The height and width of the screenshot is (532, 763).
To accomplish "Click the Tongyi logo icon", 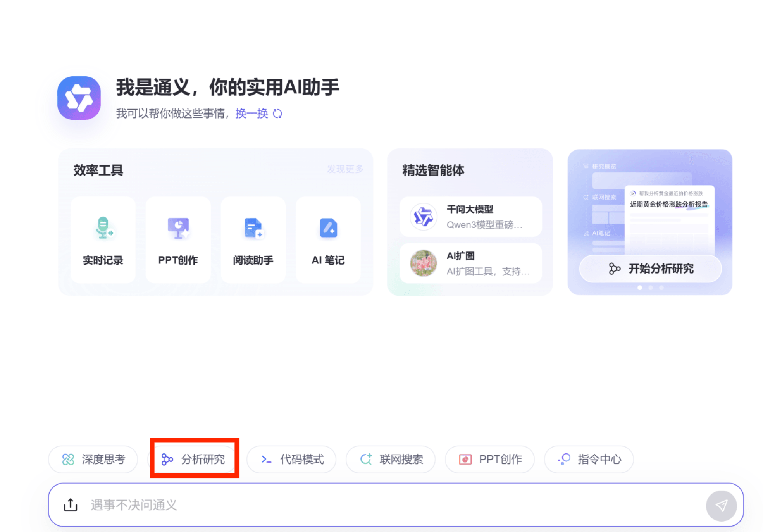I will click(x=79, y=98).
